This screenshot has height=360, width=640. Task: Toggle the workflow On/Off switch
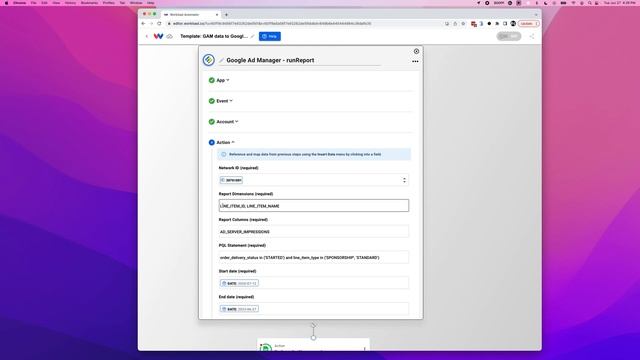click(509, 36)
